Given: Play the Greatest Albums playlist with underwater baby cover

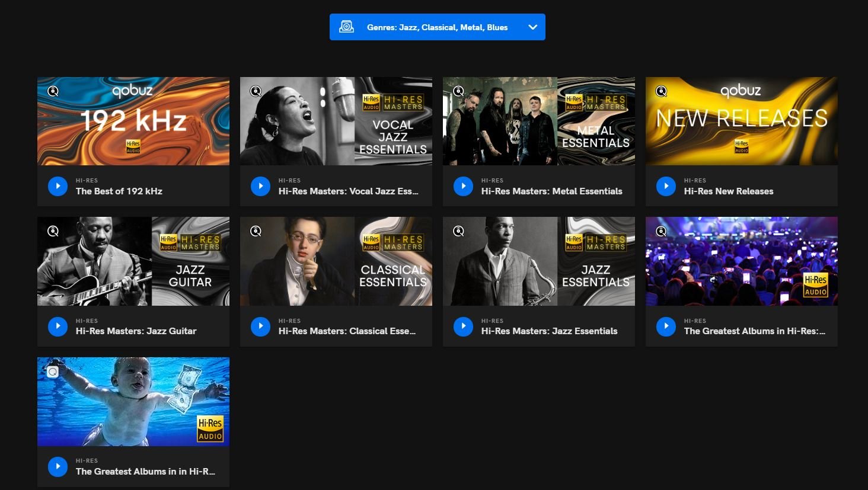Looking at the screenshot, I should (58, 466).
